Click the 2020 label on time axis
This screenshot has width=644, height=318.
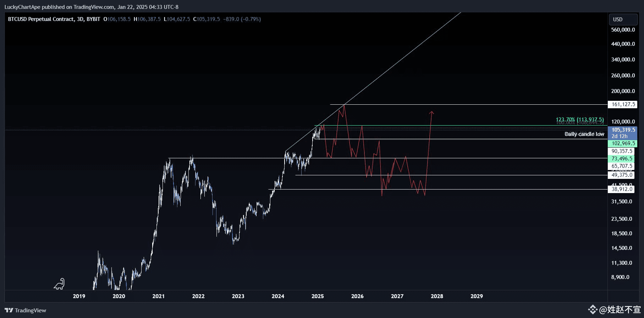click(x=119, y=296)
